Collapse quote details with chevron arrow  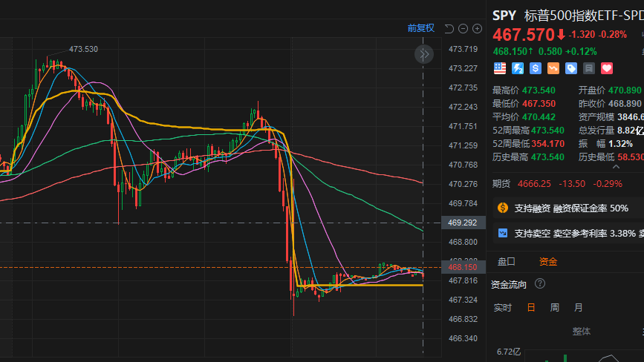pos(616,167)
